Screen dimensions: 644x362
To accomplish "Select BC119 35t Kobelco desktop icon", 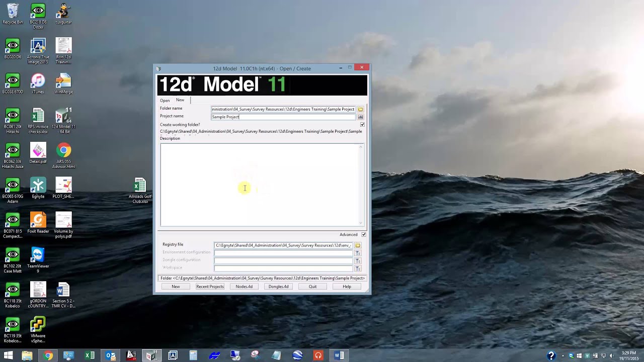I will pos(13,330).
